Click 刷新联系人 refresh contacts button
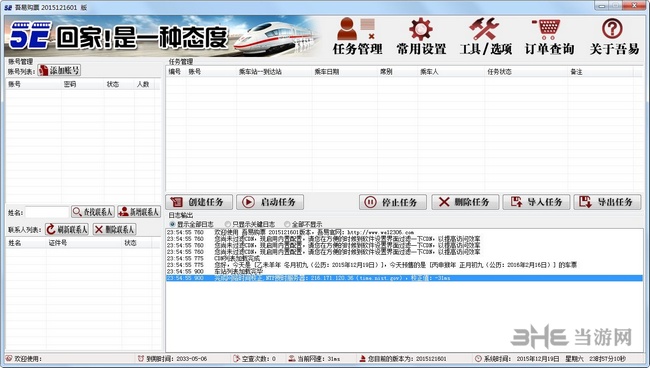Image resolution: width=650 pixels, height=368 pixels. point(67,229)
